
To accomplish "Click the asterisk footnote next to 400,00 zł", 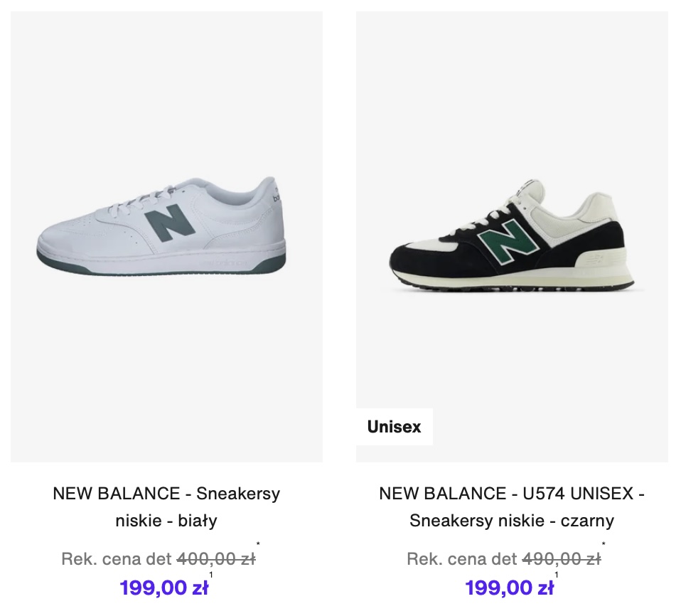I will click(x=258, y=546).
